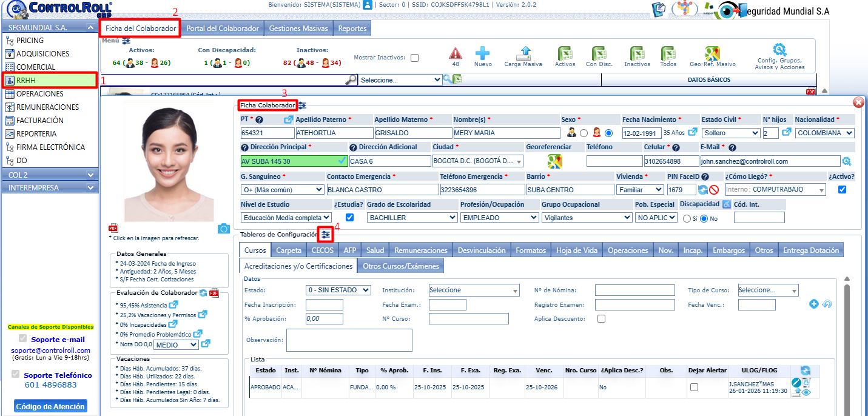The image size is (868, 416).
Task: Click the Observación text field
Action: (x=349, y=340)
